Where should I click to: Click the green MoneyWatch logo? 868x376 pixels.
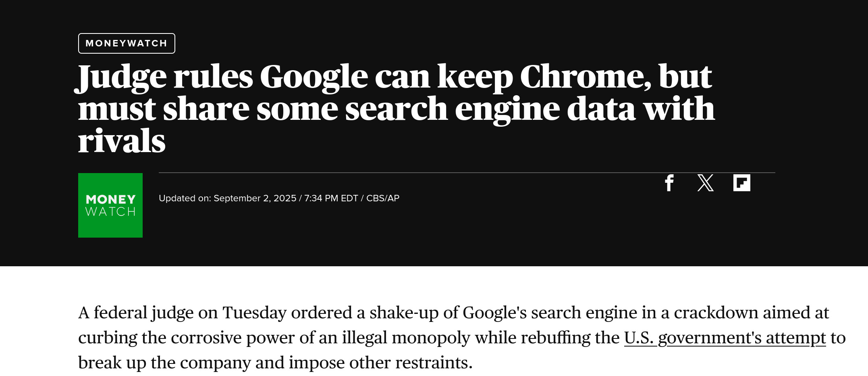110,205
